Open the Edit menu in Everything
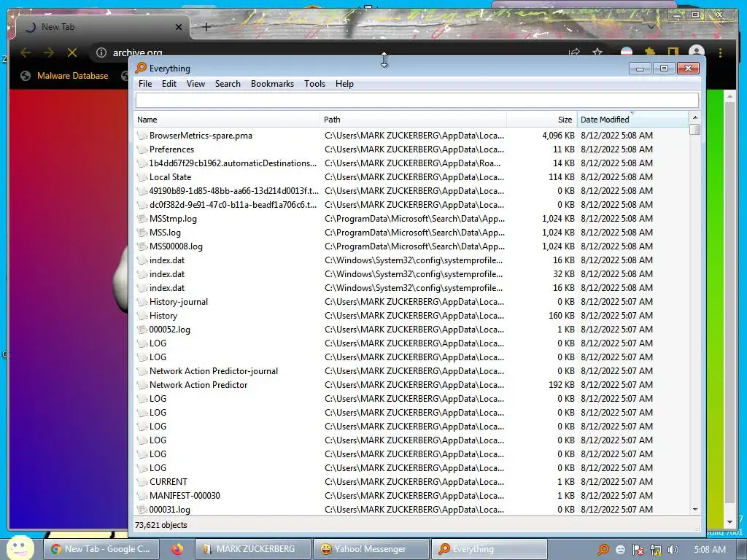Viewport: 747px width, 560px height. pyautogui.click(x=169, y=84)
